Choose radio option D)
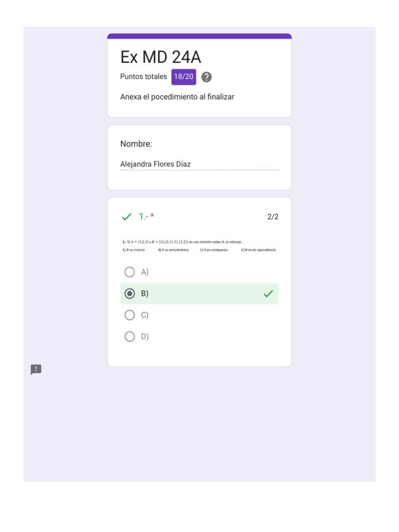 [x=130, y=337]
